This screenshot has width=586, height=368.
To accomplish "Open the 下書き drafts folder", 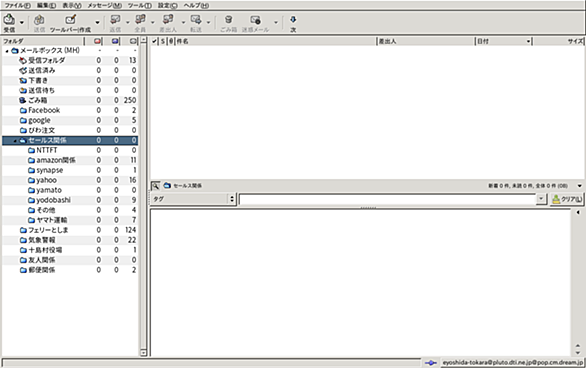I will click(70, 80).
